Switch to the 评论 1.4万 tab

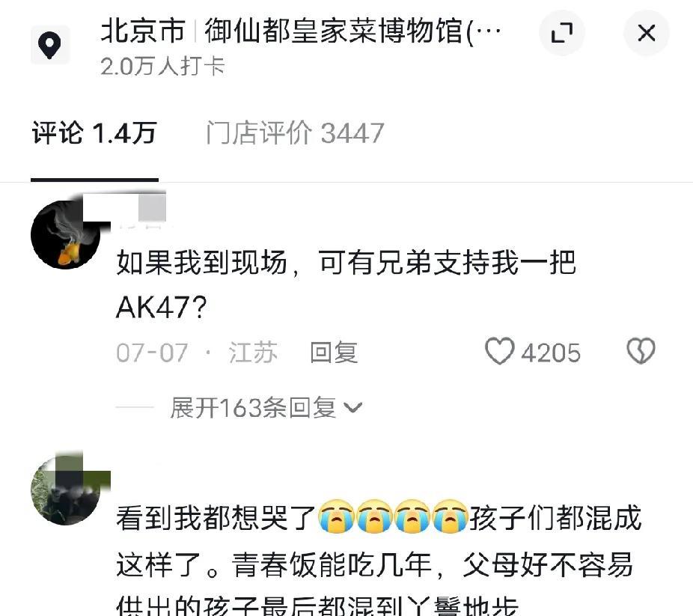pyautogui.click(x=94, y=132)
